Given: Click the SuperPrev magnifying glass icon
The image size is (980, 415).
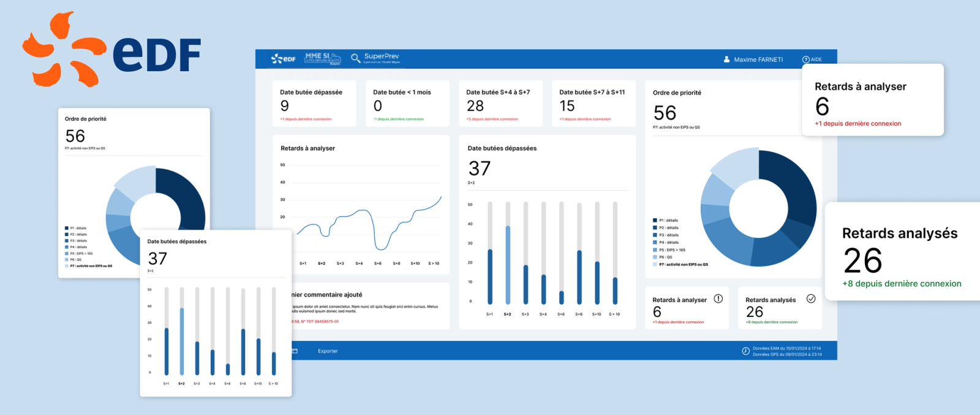Looking at the screenshot, I should click(355, 58).
